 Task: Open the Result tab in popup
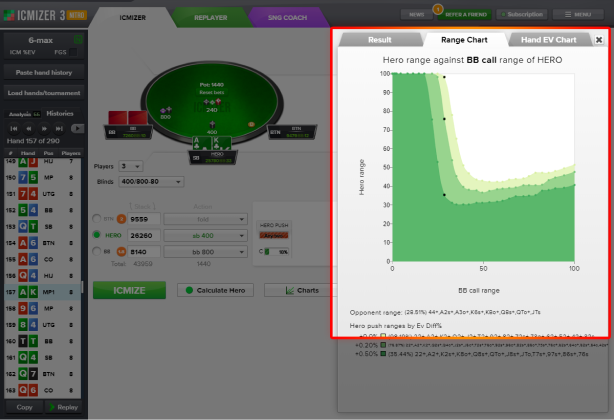click(380, 40)
